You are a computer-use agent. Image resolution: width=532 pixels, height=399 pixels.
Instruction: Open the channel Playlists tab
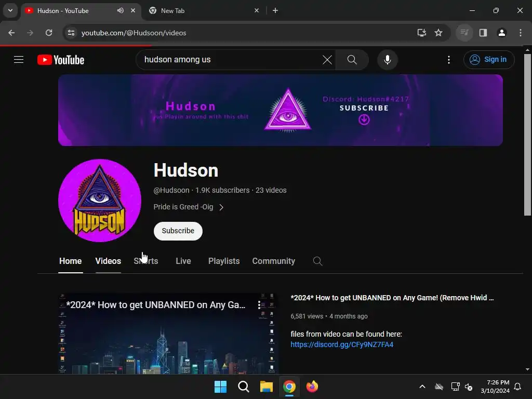click(x=224, y=261)
